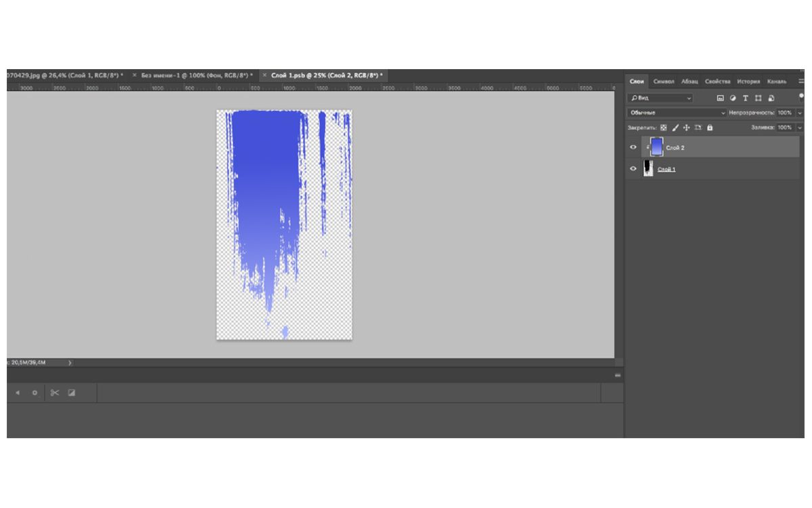Lock layer position move icon
This screenshot has width=812, height=508.
point(686,127)
